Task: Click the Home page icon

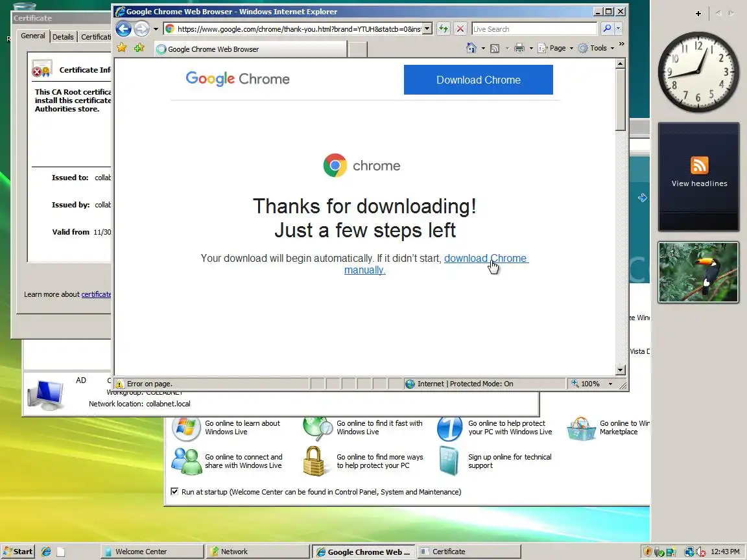Action: (x=471, y=48)
